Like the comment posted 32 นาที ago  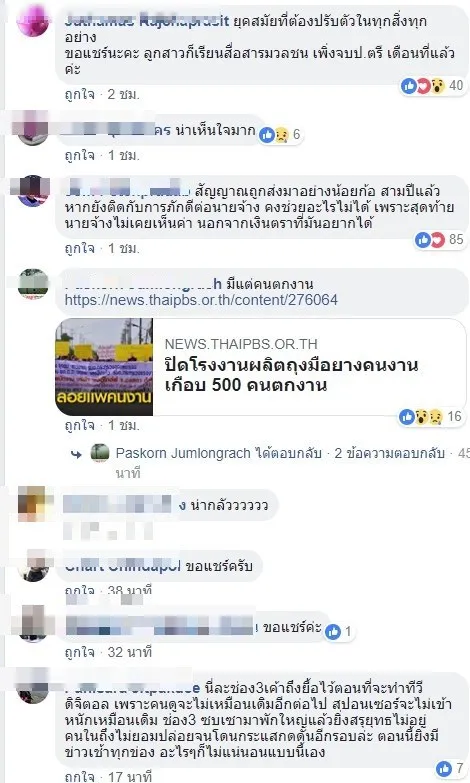coord(79,652)
